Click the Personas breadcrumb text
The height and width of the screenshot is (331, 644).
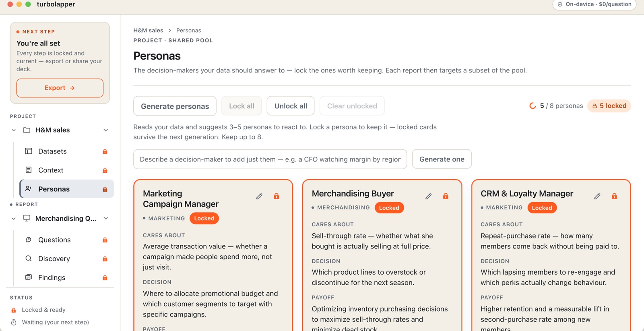point(188,30)
